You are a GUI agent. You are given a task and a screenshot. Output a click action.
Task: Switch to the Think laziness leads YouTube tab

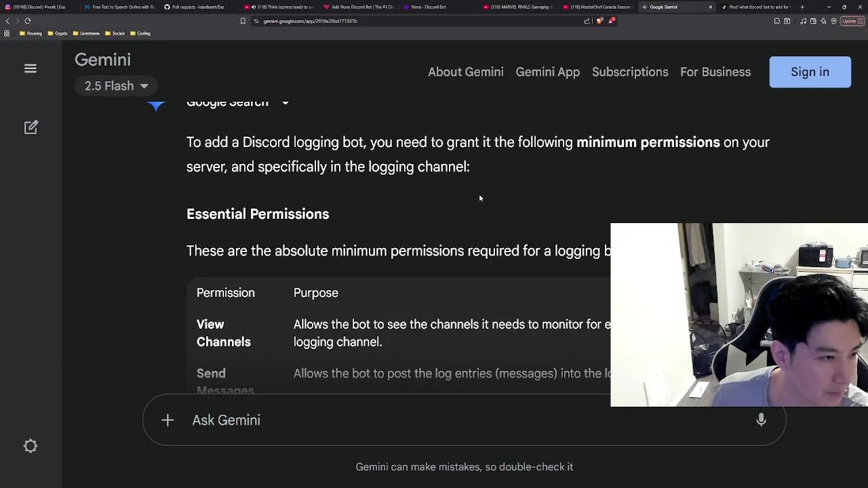(x=279, y=7)
